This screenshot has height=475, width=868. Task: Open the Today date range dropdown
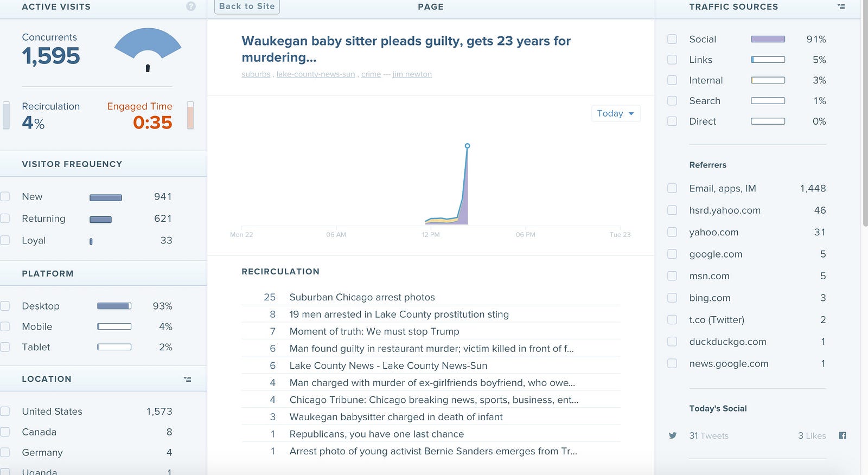tap(616, 113)
